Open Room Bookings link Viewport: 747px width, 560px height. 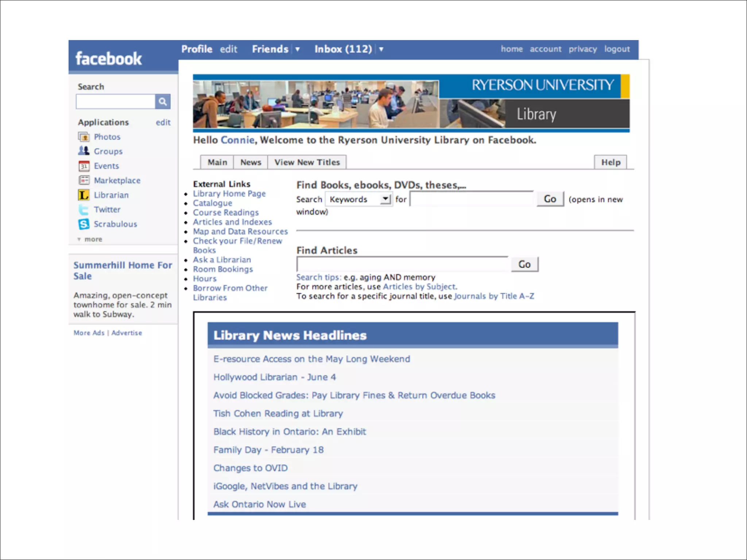coord(223,269)
